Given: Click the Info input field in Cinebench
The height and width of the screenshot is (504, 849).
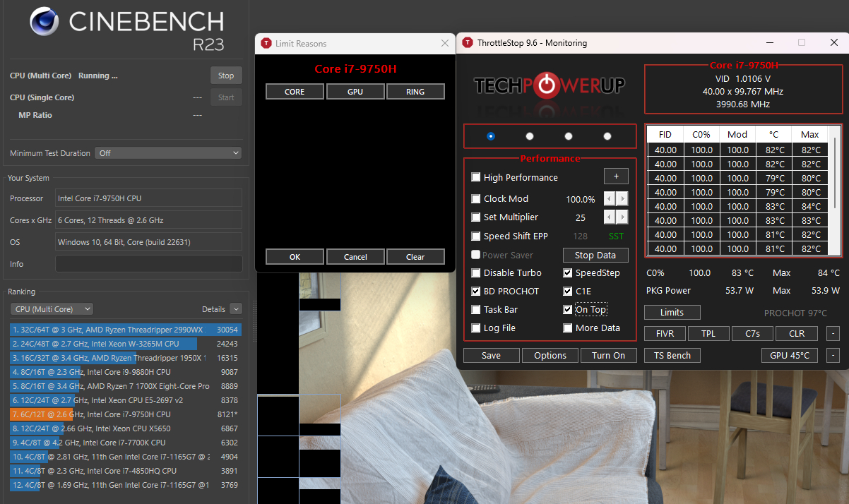Looking at the screenshot, I should [x=148, y=264].
